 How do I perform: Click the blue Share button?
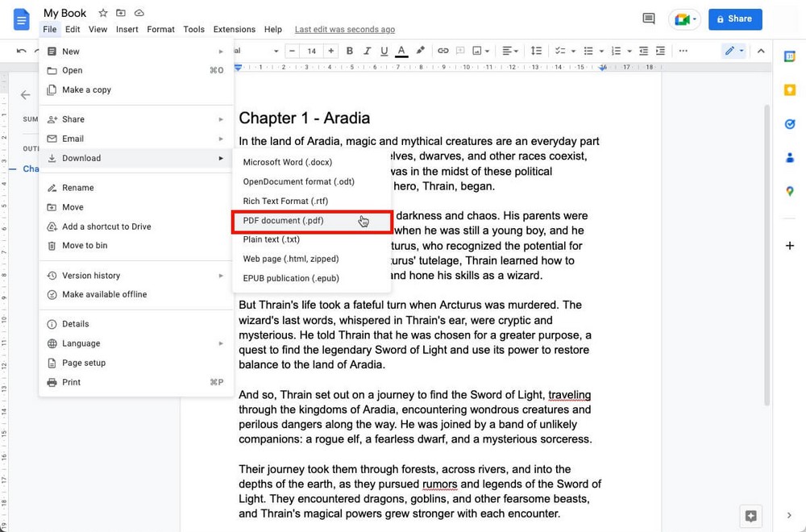click(734, 19)
